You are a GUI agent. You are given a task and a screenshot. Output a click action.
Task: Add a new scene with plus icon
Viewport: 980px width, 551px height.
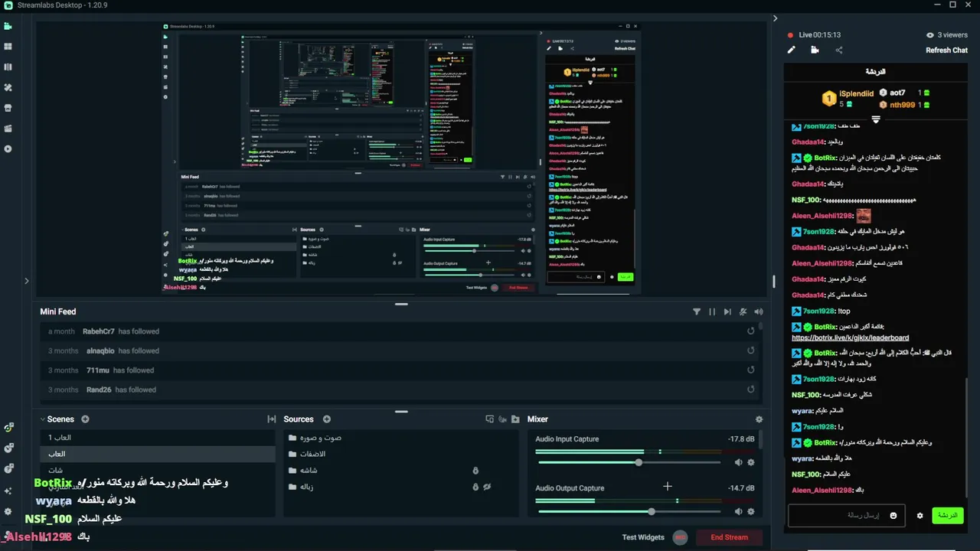[85, 419]
